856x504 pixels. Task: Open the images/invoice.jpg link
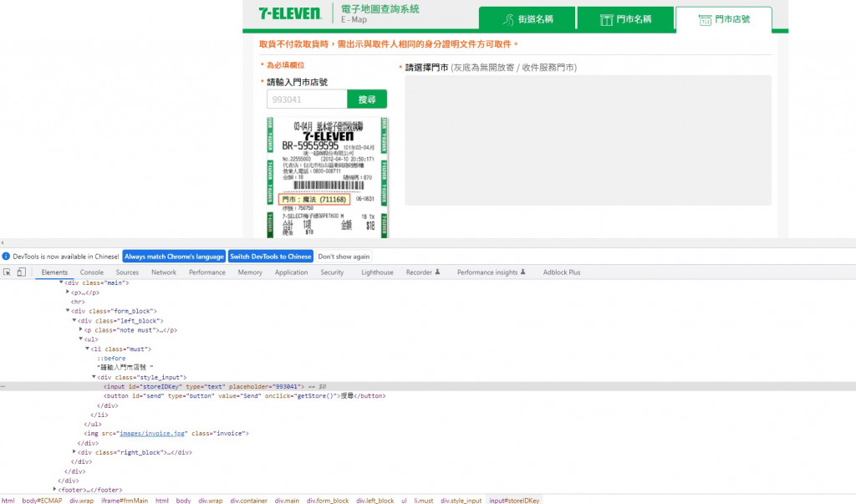pos(152,434)
